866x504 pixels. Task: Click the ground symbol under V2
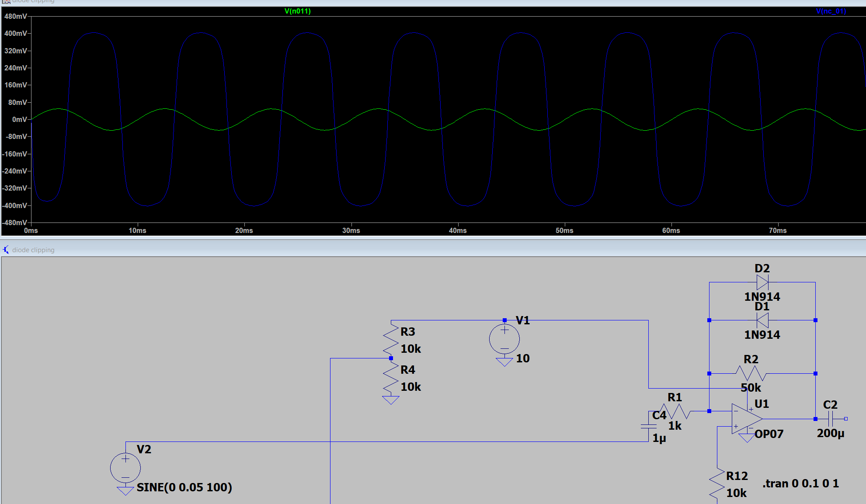[125, 490]
